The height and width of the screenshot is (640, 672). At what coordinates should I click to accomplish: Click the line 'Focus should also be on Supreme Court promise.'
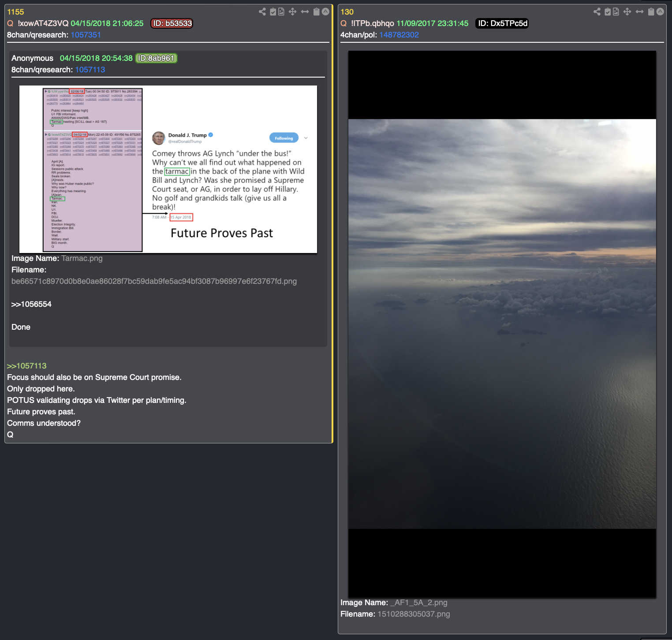pyautogui.click(x=94, y=377)
